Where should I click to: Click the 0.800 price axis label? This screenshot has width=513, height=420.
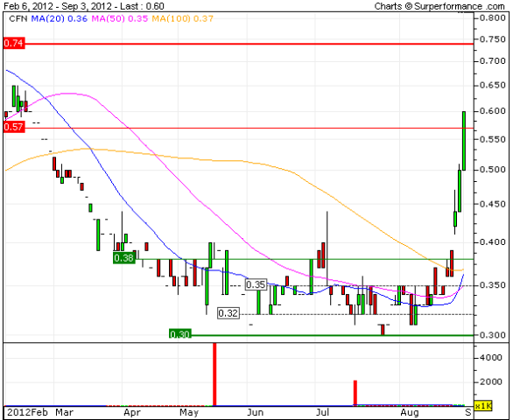(x=493, y=17)
